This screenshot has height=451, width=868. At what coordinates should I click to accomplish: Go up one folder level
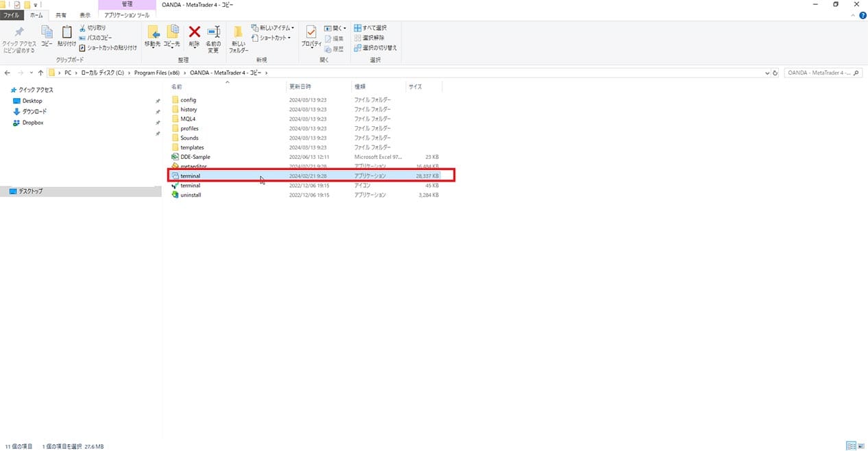tap(40, 73)
